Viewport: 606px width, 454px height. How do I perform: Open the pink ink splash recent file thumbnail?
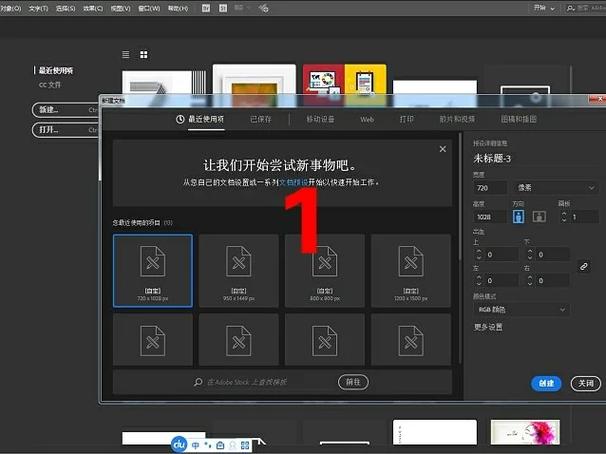[525, 432]
